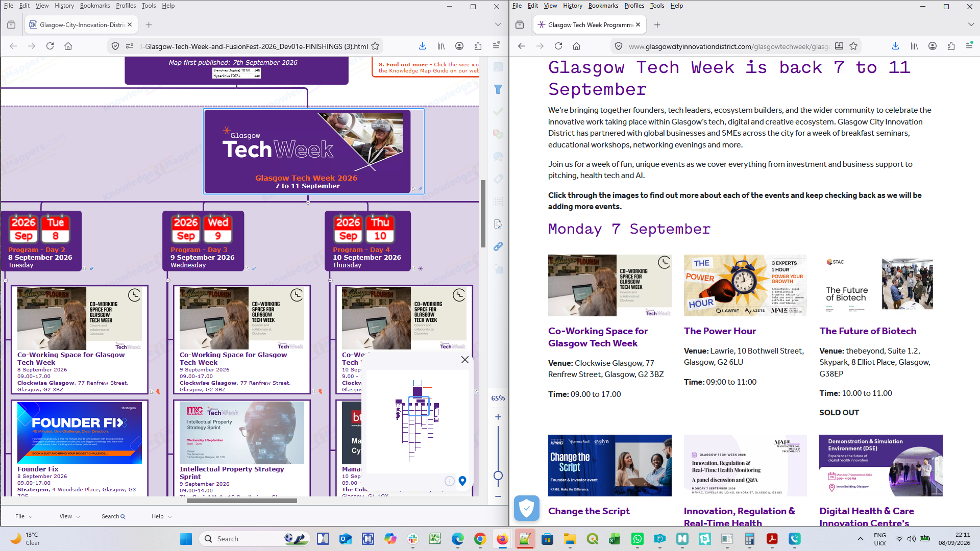This screenshot has height=551, width=980.
Task: Close the minimap overview panel
Action: tap(465, 360)
